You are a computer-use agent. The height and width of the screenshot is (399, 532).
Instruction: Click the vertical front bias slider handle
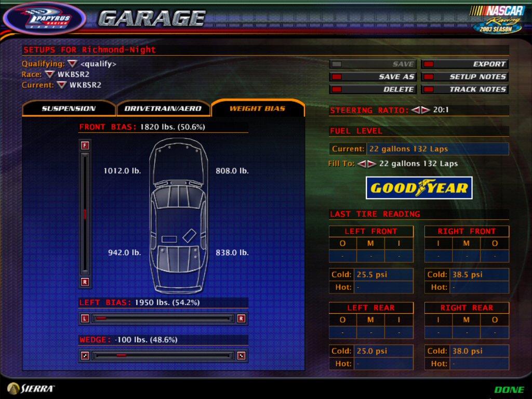(85, 214)
